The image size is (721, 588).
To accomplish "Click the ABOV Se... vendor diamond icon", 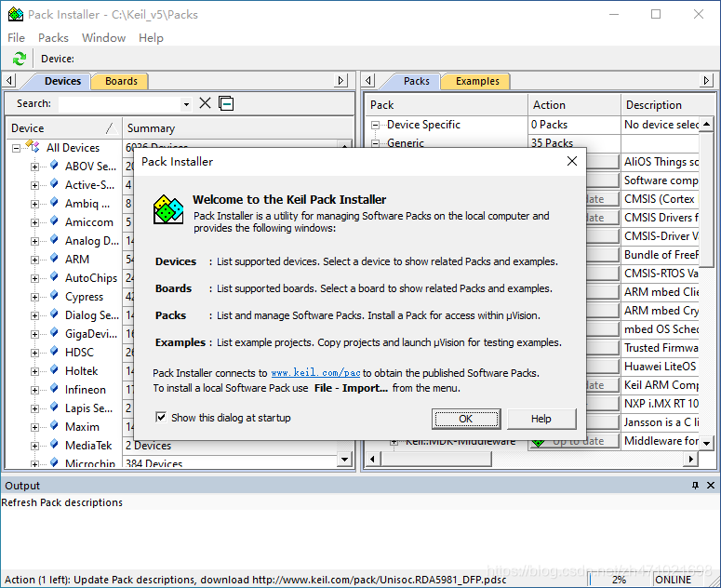I will (x=54, y=165).
